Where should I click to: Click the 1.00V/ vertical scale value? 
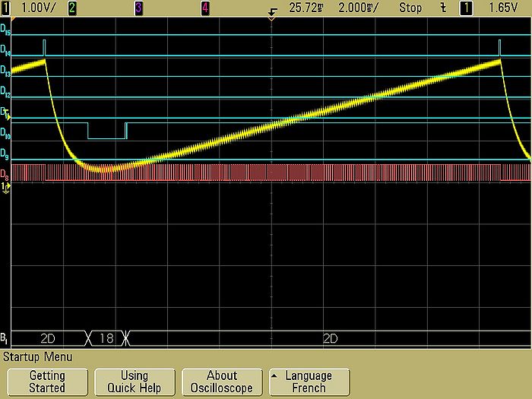[x=35, y=6]
